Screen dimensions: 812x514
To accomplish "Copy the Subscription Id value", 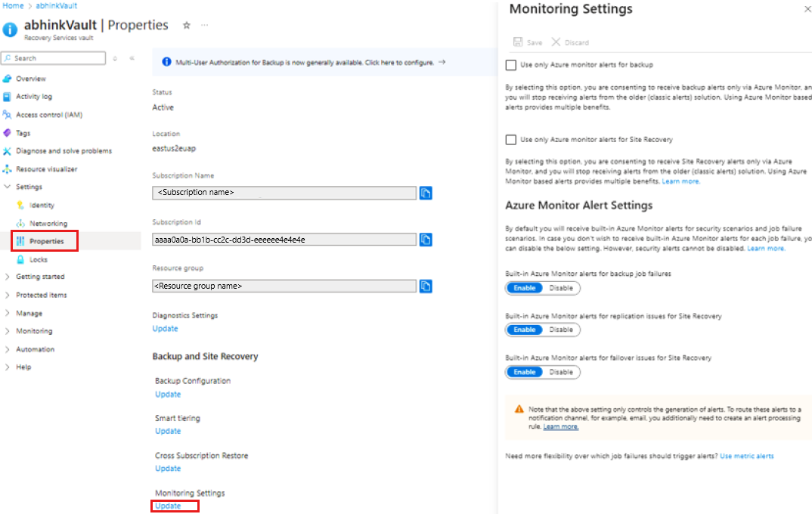I will [426, 240].
